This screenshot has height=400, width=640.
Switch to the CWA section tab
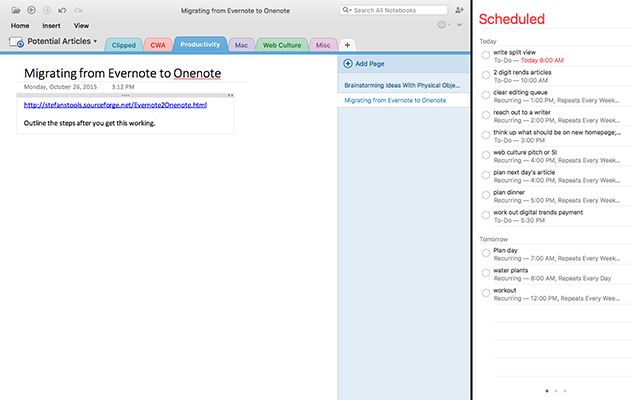click(x=158, y=45)
